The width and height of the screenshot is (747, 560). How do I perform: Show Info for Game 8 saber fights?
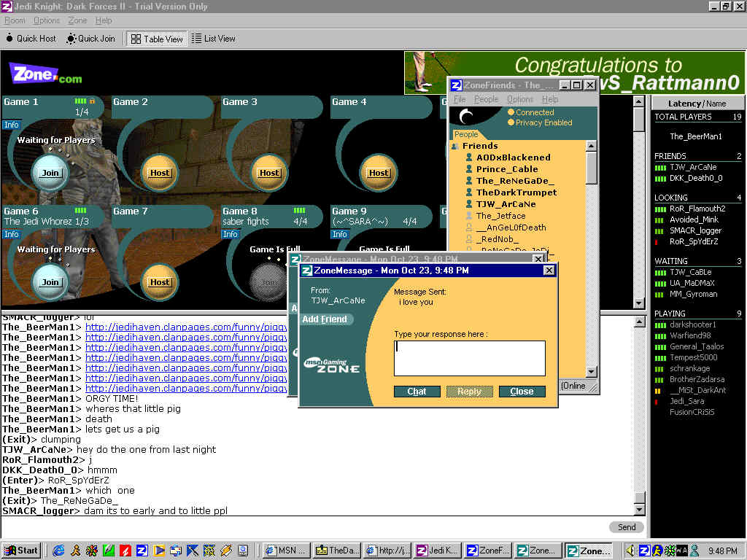click(231, 234)
